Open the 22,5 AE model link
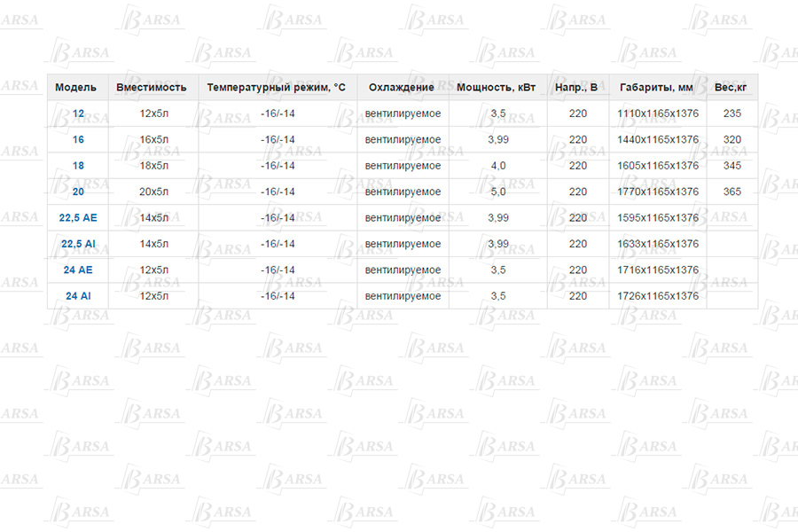 (x=78, y=218)
